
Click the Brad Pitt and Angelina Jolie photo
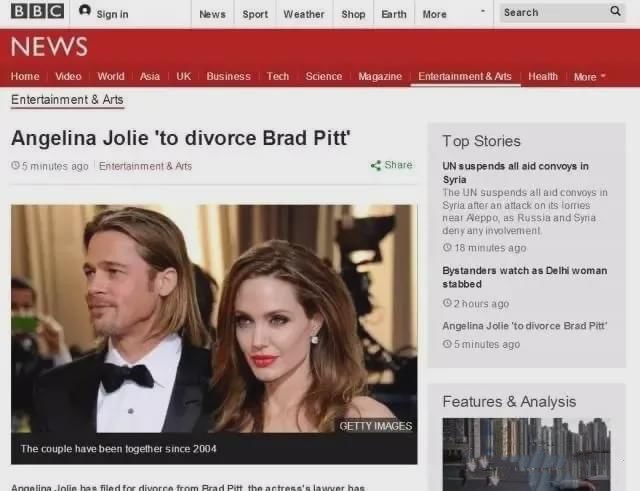[x=213, y=318]
